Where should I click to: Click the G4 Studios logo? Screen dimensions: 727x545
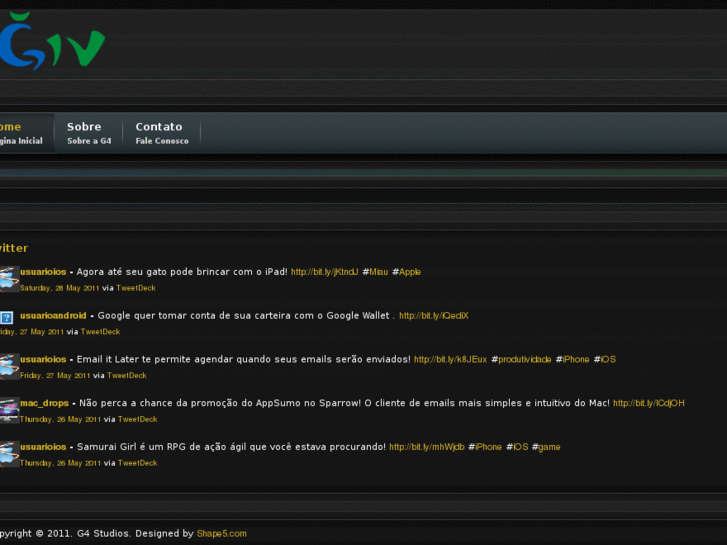pos(52,41)
